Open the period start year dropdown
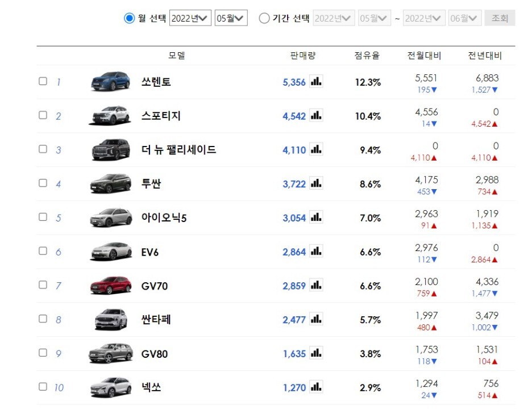The image size is (532, 410). tap(334, 18)
